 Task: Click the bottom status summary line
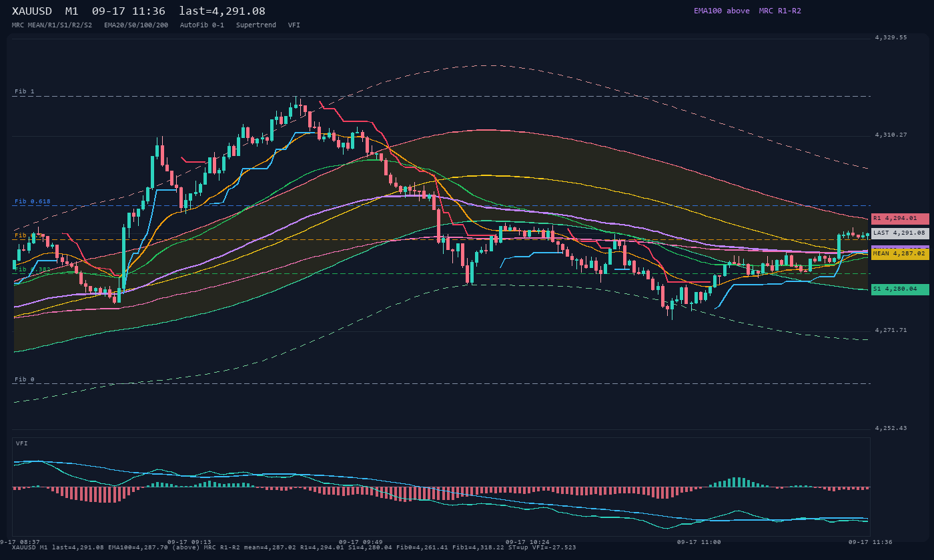point(294,547)
